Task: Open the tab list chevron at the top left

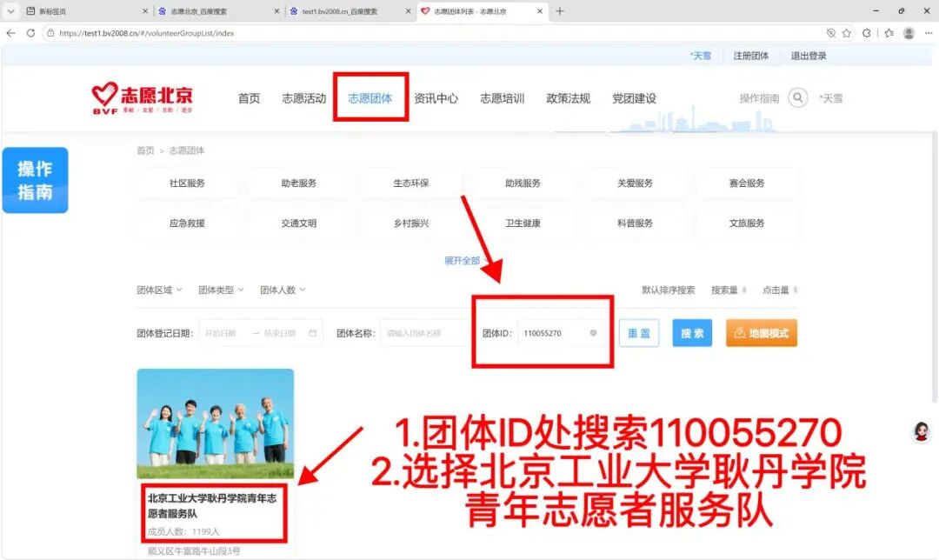Action: (x=10, y=10)
